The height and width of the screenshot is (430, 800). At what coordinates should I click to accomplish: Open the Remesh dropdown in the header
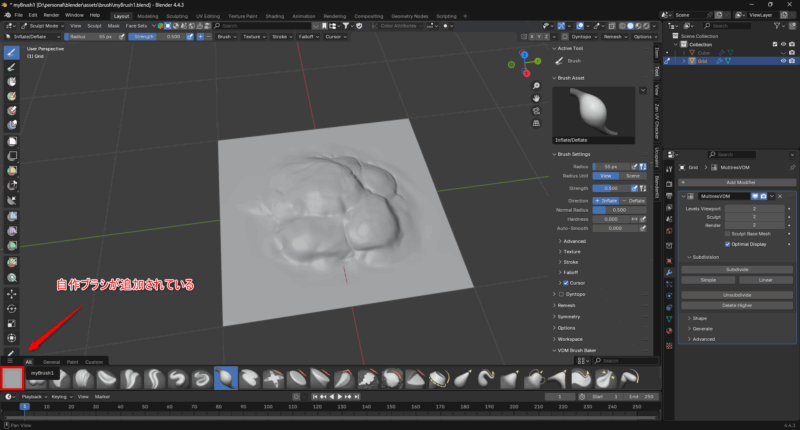(615, 37)
